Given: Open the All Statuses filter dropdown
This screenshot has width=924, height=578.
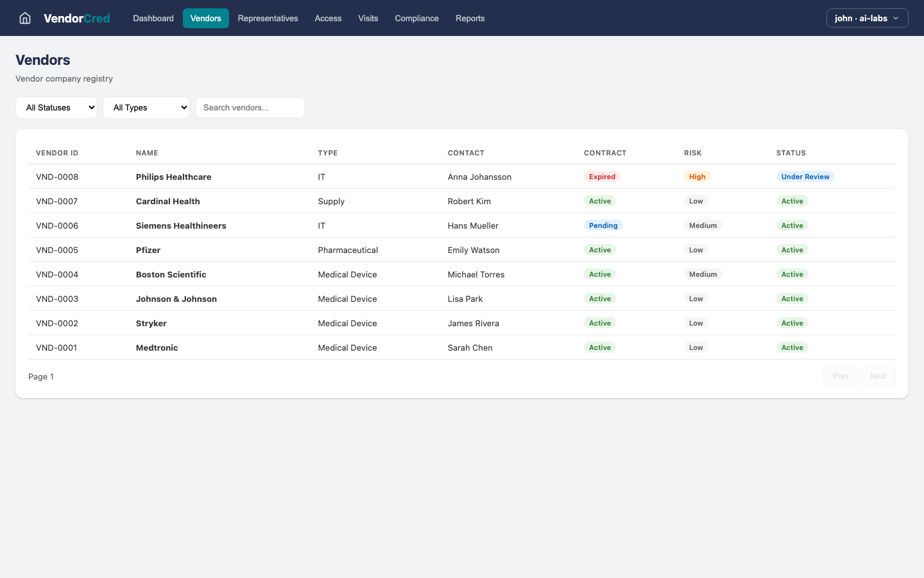Looking at the screenshot, I should click(56, 107).
